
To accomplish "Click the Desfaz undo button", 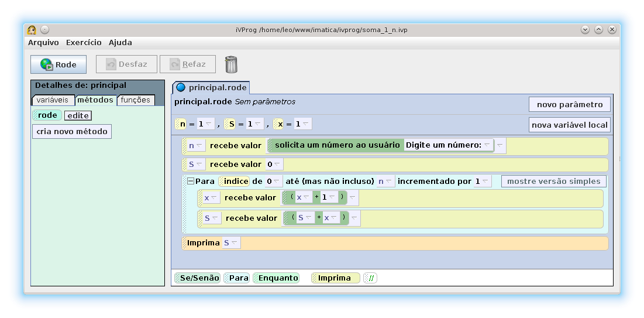I will tap(127, 64).
